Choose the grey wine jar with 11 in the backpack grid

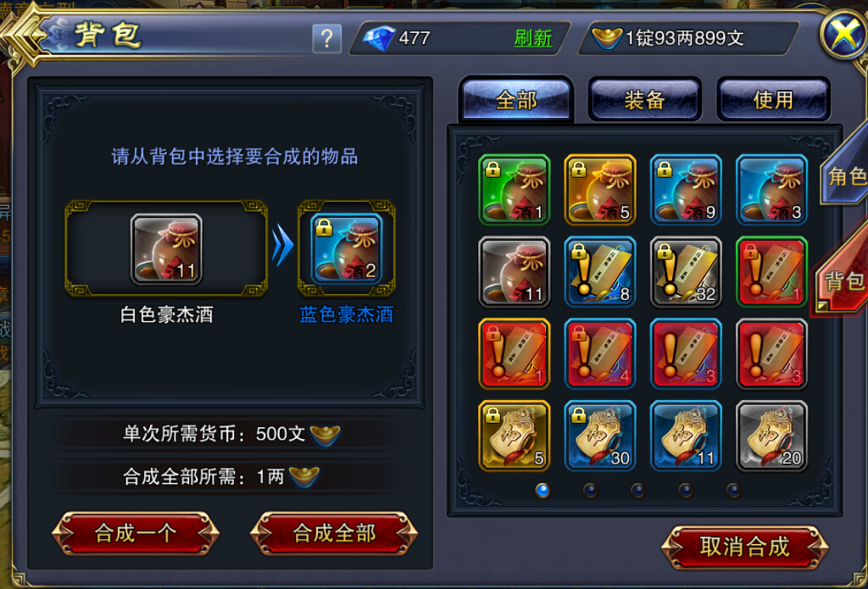click(515, 272)
